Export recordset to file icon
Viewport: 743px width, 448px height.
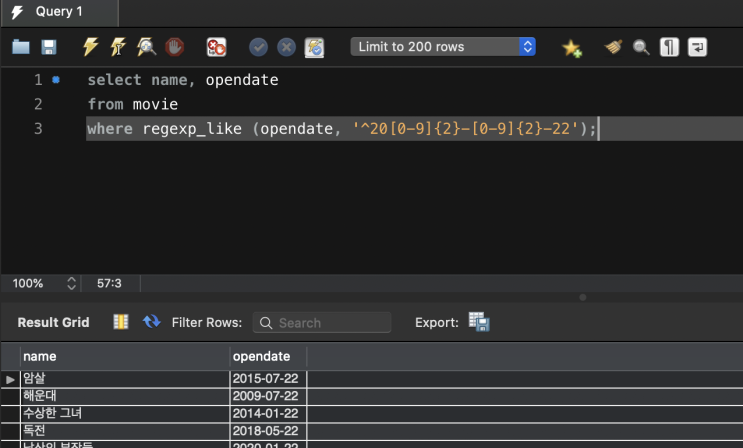click(479, 322)
